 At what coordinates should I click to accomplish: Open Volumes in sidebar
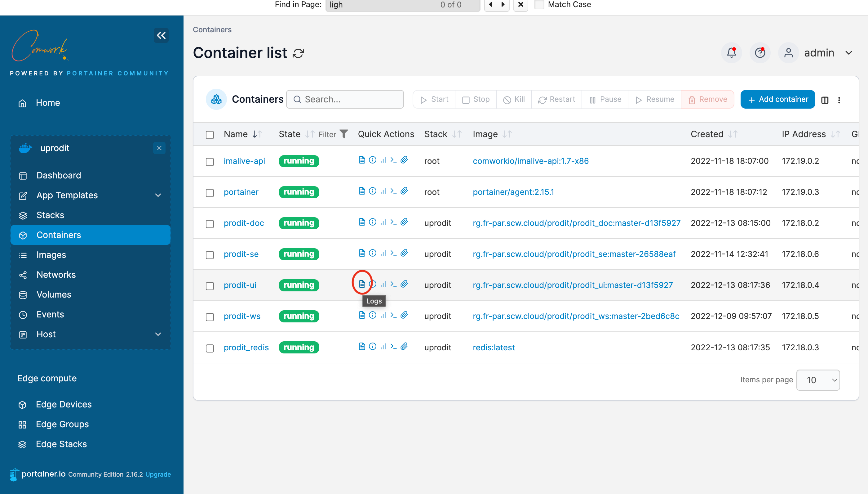click(91, 294)
